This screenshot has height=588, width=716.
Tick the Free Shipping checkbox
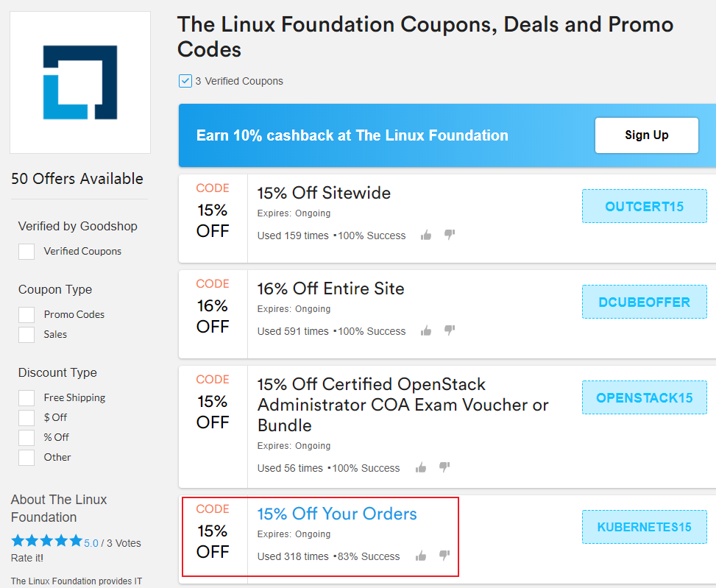26,398
